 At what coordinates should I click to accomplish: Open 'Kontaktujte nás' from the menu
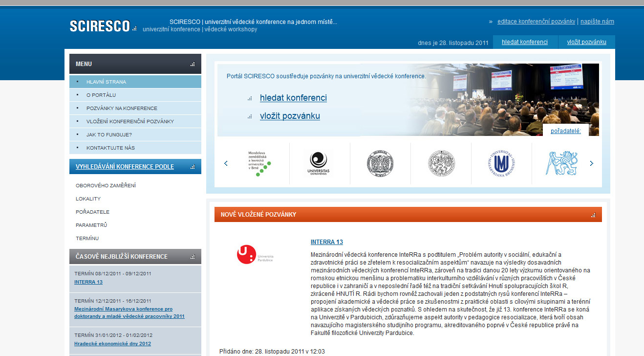(x=110, y=148)
